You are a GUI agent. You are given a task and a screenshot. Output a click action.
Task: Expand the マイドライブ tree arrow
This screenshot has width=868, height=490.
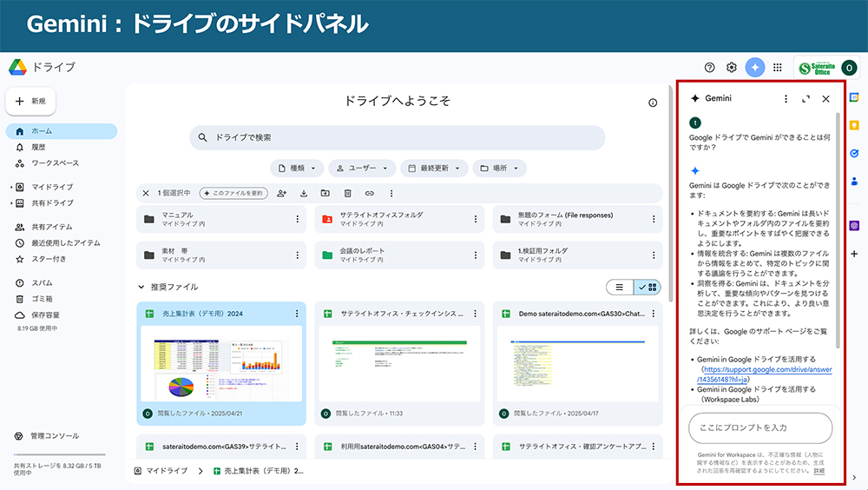click(11, 188)
